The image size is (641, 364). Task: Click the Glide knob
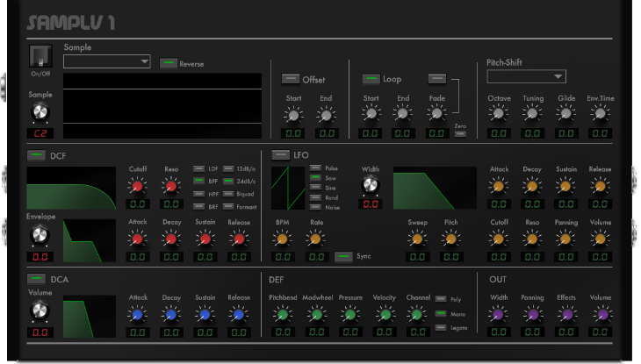(x=565, y=113)
